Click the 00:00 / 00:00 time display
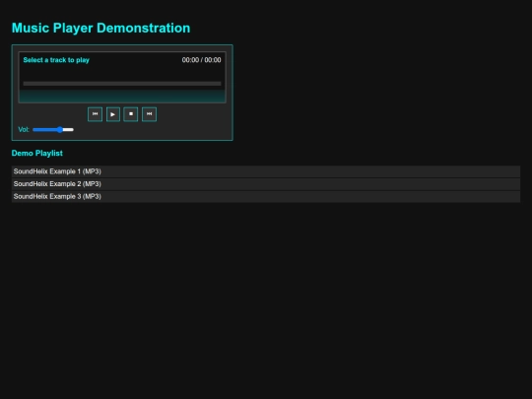Viewport: 532px width, 399px height. [201, 60]
